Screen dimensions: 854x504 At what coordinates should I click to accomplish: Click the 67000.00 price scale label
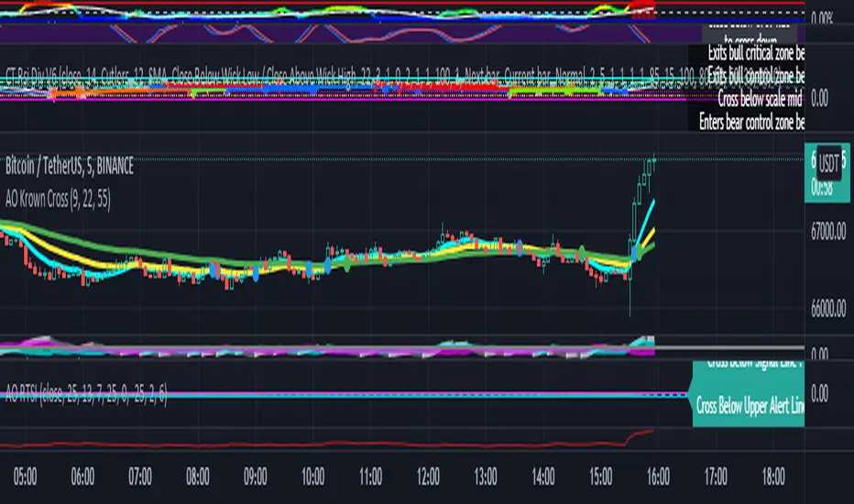coord(828,232)
